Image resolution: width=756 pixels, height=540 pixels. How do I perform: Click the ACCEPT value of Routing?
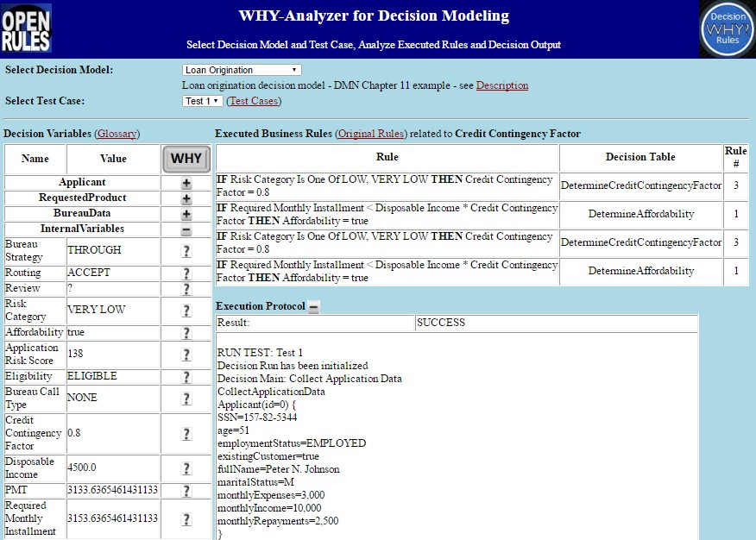(89, 273)
